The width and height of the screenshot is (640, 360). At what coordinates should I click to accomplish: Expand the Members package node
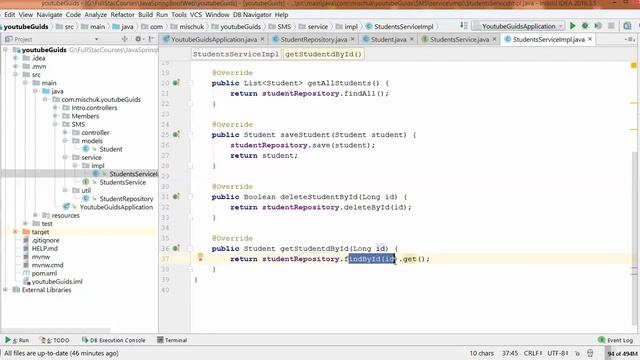[55, 116]
